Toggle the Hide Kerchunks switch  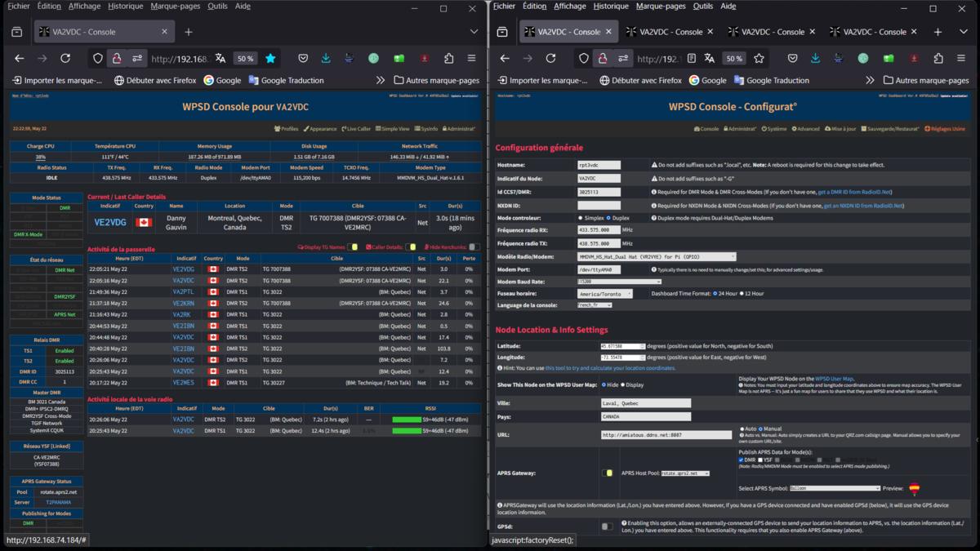click(474, 247)
